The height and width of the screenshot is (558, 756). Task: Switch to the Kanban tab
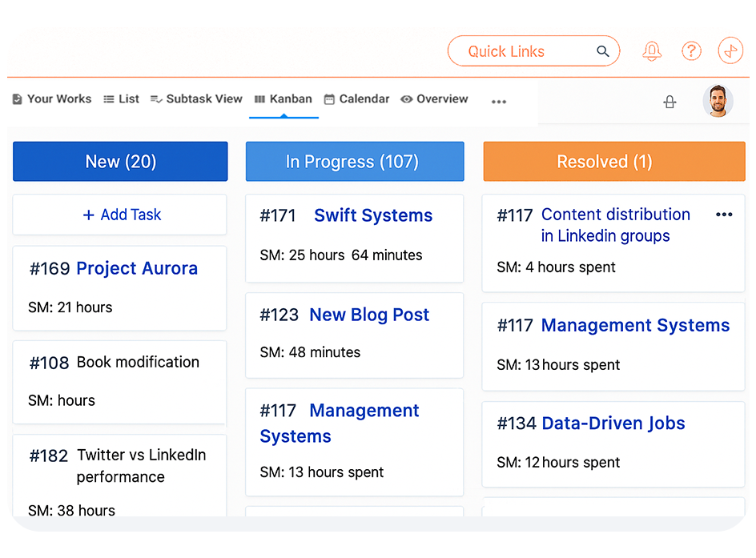[x=283, y=98]
